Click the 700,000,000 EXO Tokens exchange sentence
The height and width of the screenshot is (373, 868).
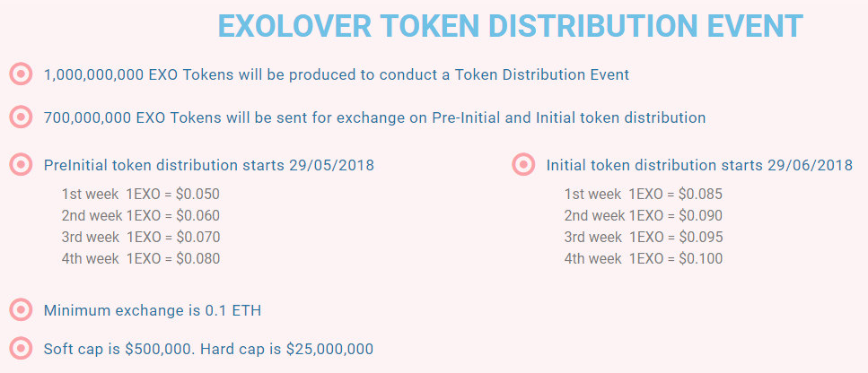point(374,117)
